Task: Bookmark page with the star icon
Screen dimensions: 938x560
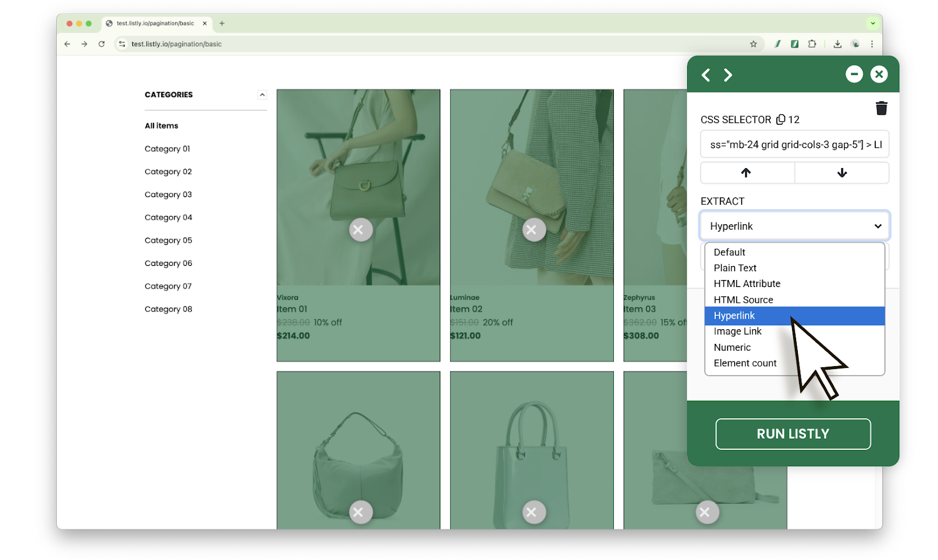Action: coord(753,44)
